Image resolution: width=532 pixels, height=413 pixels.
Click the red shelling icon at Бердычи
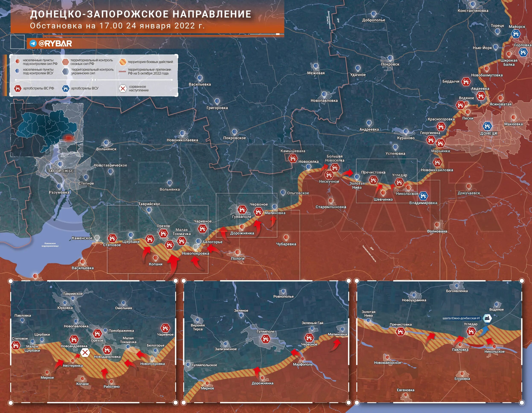point(466,82)
